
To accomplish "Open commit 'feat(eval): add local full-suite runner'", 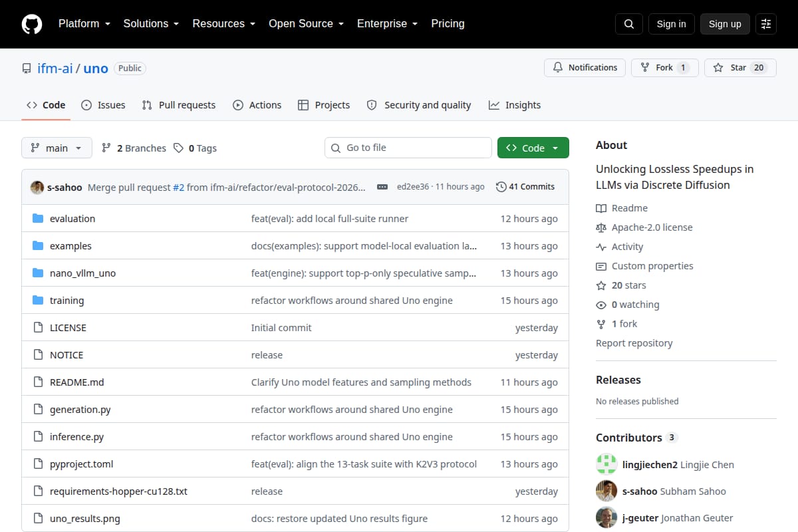I will coord(330,219).
